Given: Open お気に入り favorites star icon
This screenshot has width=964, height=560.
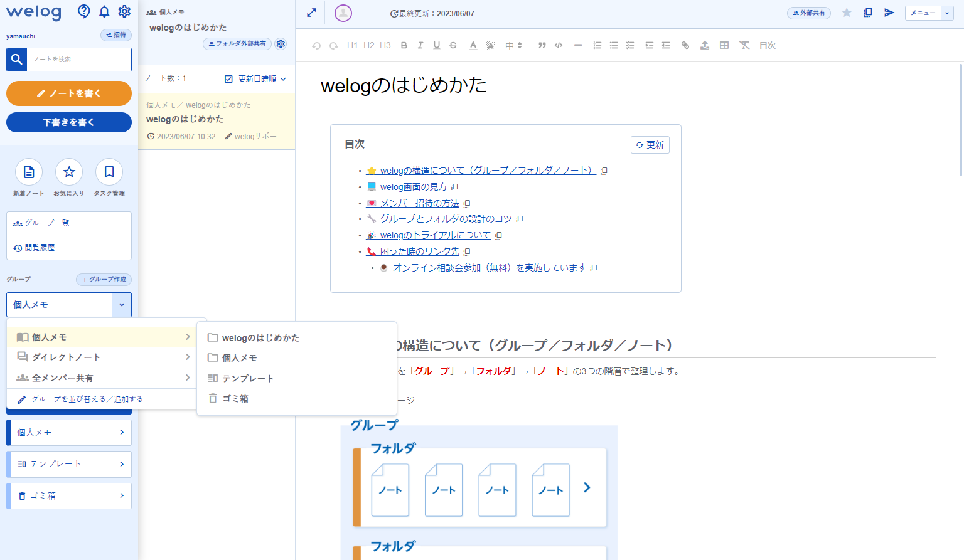Looking at the screenshot, I should point(69,172).
